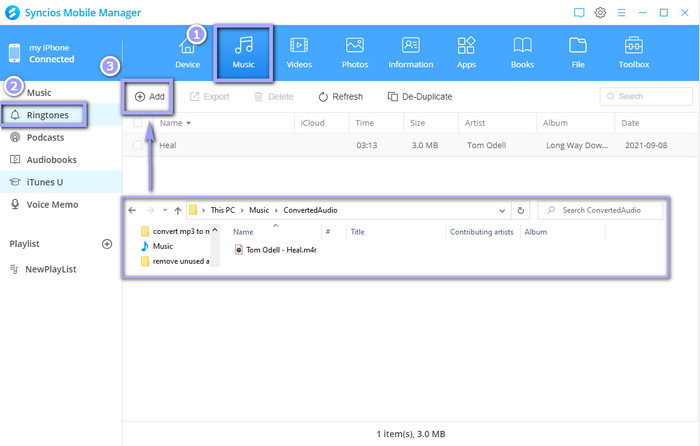The image size is (700, 446).
Task: Refresh the explorer folder view
Action: (x=521, y=211)
